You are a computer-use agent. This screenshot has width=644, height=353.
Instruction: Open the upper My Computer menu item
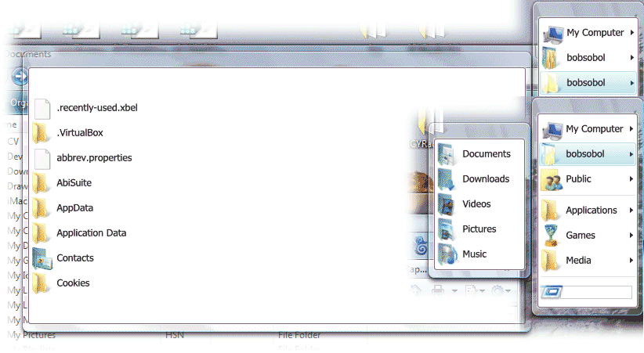point(588,32)
